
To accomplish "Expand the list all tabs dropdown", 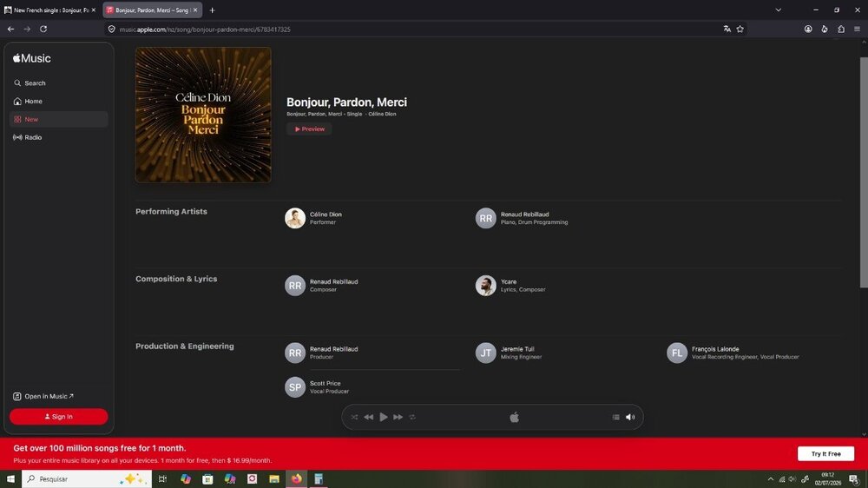I will pyautogui.click(x=779, y=10).
